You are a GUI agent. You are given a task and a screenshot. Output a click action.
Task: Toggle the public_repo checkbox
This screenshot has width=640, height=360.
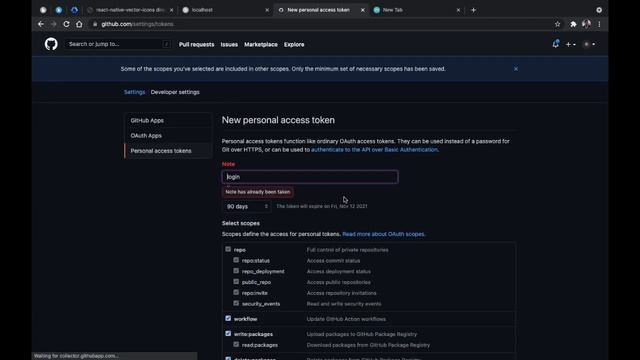[236, 282]
